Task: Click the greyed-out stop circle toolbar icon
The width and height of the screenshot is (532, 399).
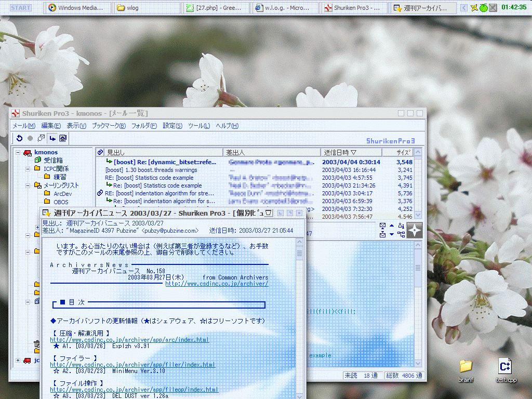Action: point(30,138)
